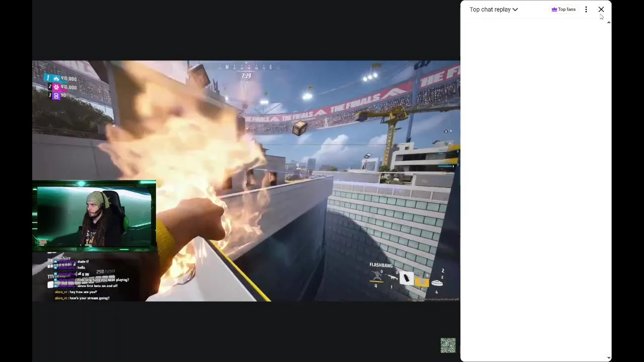Click the 'hey how are you?' chat message
The width and height of the screenshot is (644, 362).
point(76,292)
